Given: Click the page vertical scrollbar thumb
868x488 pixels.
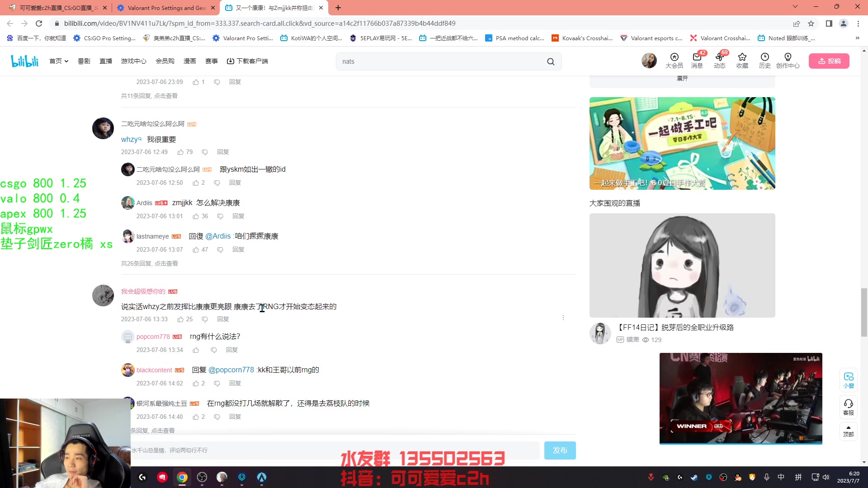Looking at the screenshot, I should (x=864, y=312).
